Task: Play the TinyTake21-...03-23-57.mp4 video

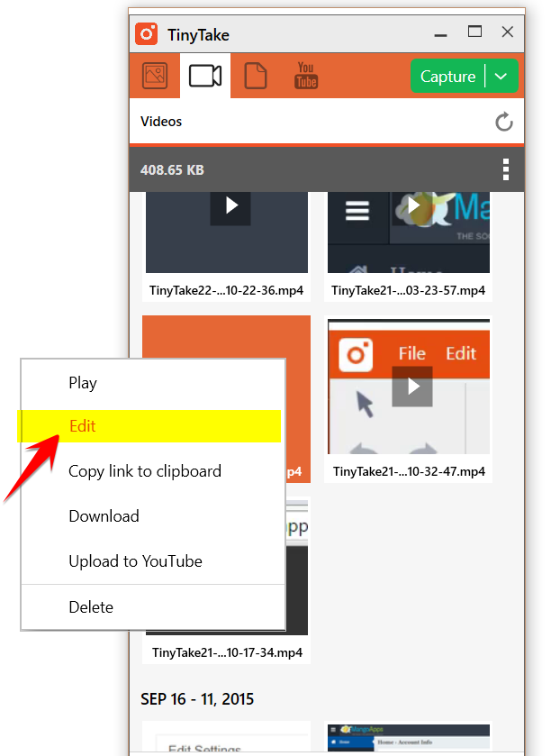Action: [412, 205]
